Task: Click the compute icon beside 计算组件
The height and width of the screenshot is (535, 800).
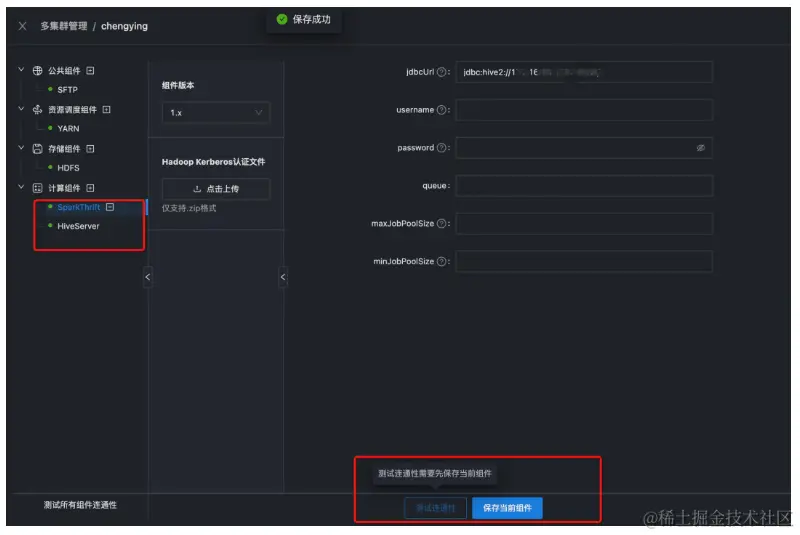Action: tap(37, 188)
